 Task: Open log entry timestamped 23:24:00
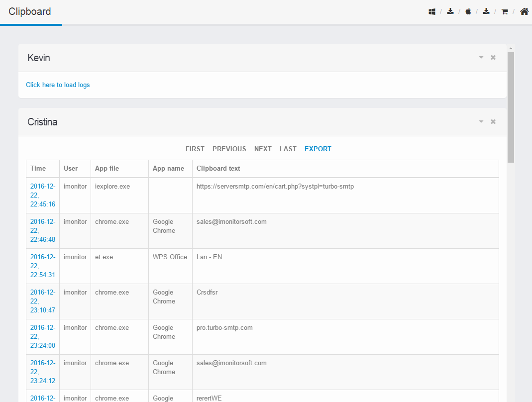coord(43,336)
